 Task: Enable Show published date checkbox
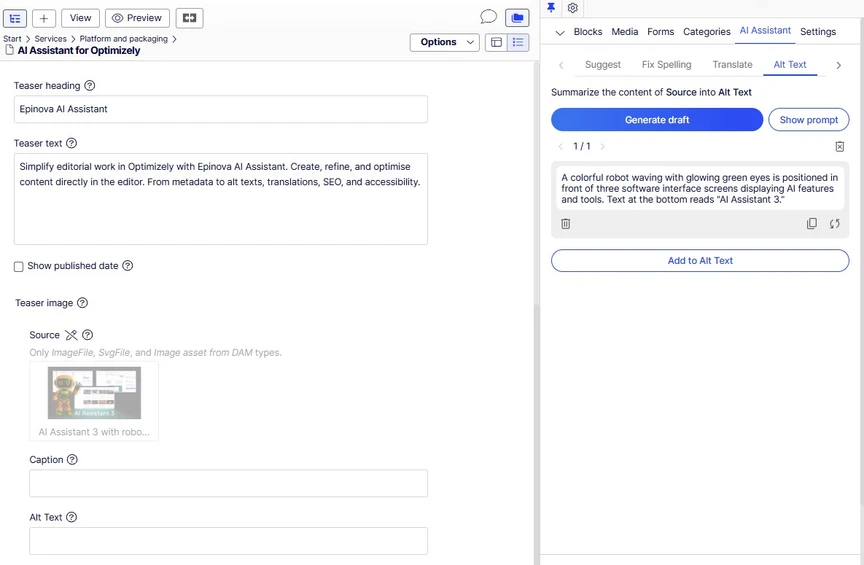(19, 267)
